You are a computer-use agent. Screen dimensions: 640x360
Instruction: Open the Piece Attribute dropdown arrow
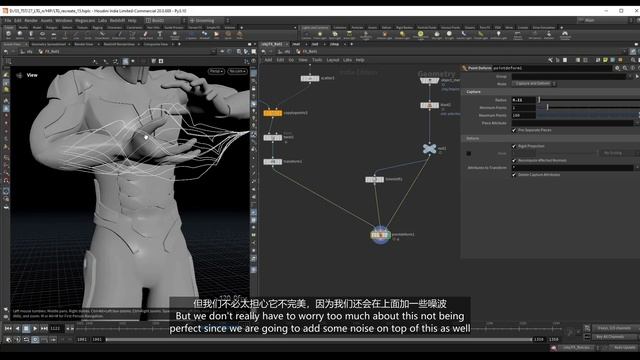coord(636,123)
